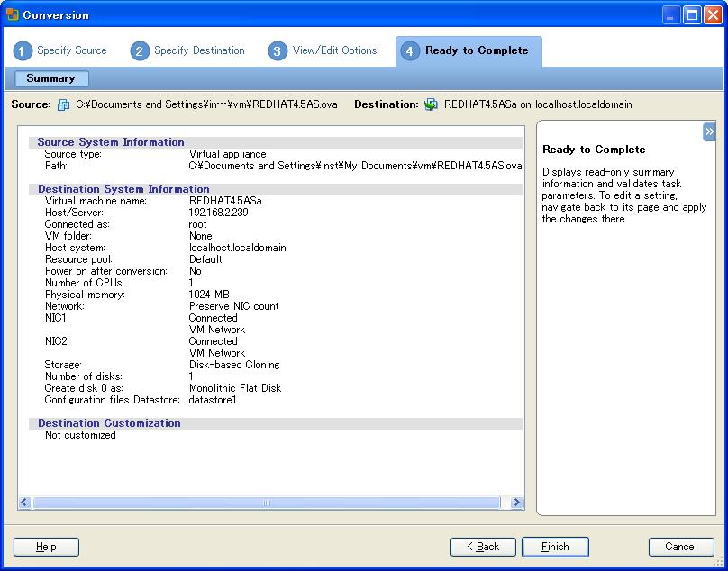Click source path in the header bar
The height and width of the screenshot is (571, 728).
coord(206,104)
